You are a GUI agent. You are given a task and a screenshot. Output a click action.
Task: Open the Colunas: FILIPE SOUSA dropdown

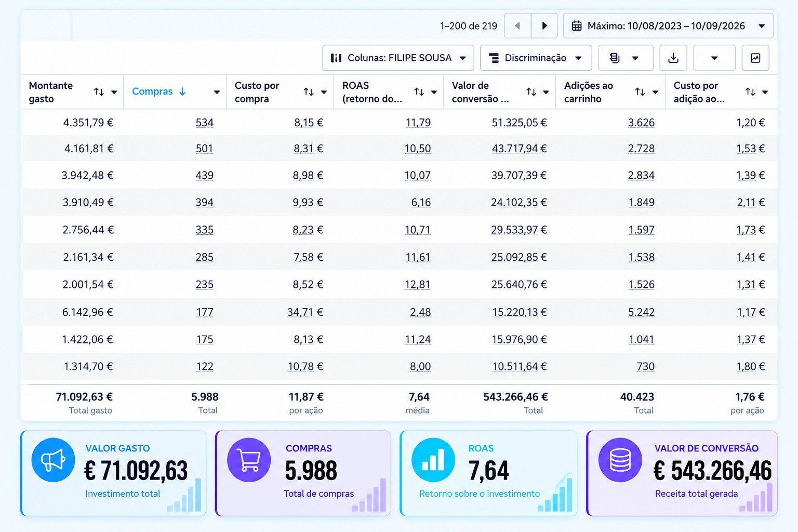click(x=398, y=58)
